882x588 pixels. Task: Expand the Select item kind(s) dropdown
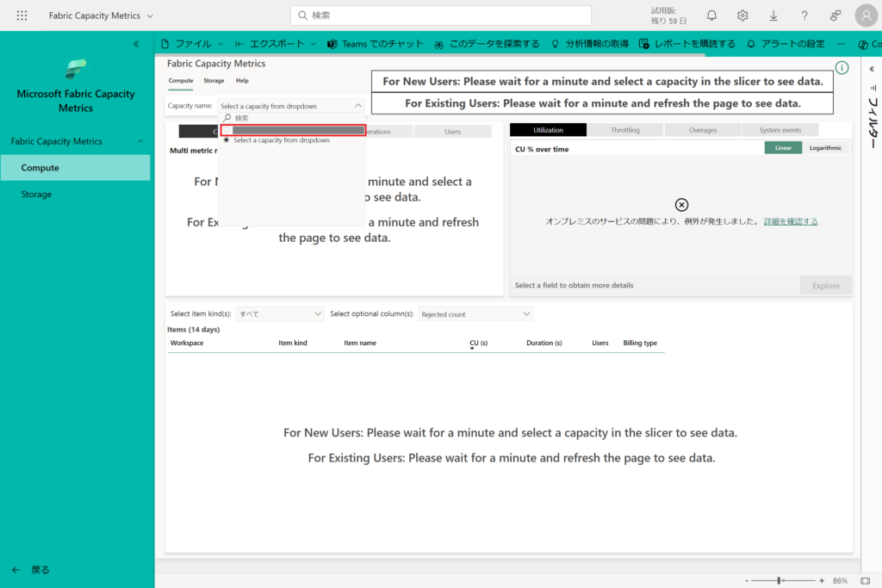pos(280,314)
